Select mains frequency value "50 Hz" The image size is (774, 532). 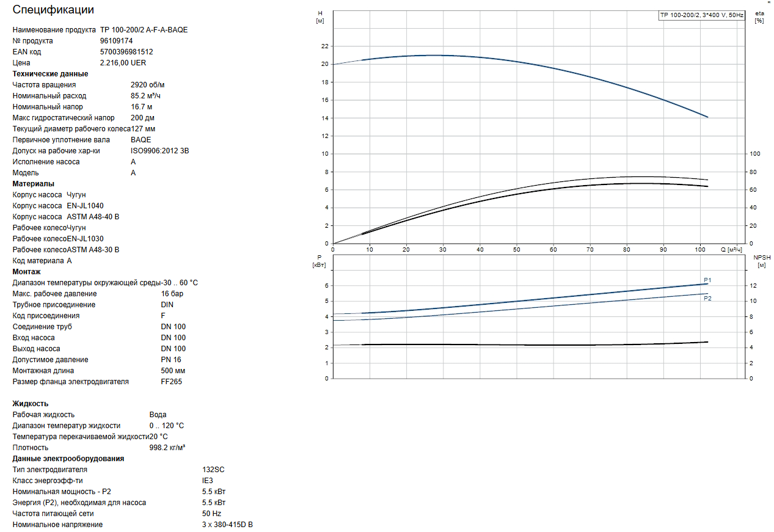[x=211, y=514]
